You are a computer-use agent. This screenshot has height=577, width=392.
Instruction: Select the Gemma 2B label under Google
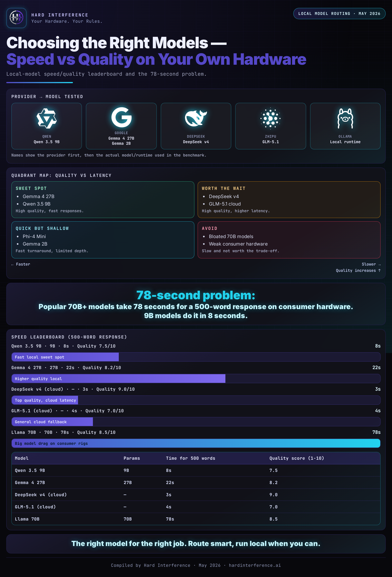pyautogui.click(x=121, y=144)
